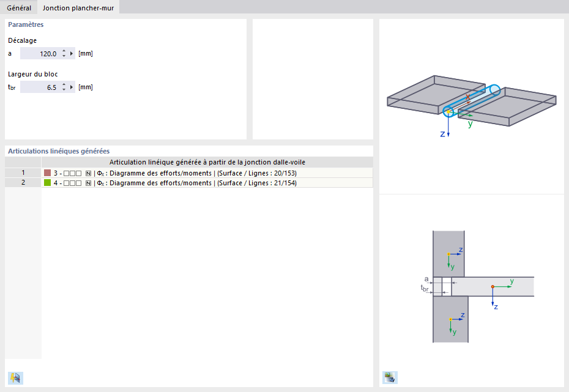This screenshot has height=392, width=569.
Task: Select hinge 3 entry Surface / Lignes : 20/153
Action: [207, 173]
